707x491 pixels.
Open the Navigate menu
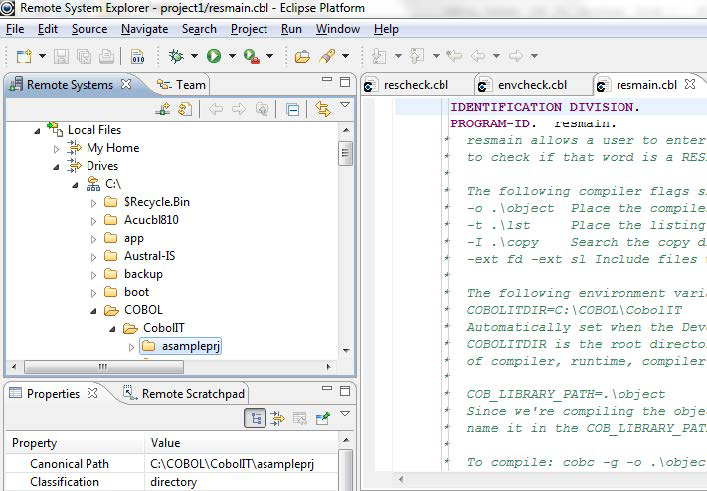tap(144, 29)
